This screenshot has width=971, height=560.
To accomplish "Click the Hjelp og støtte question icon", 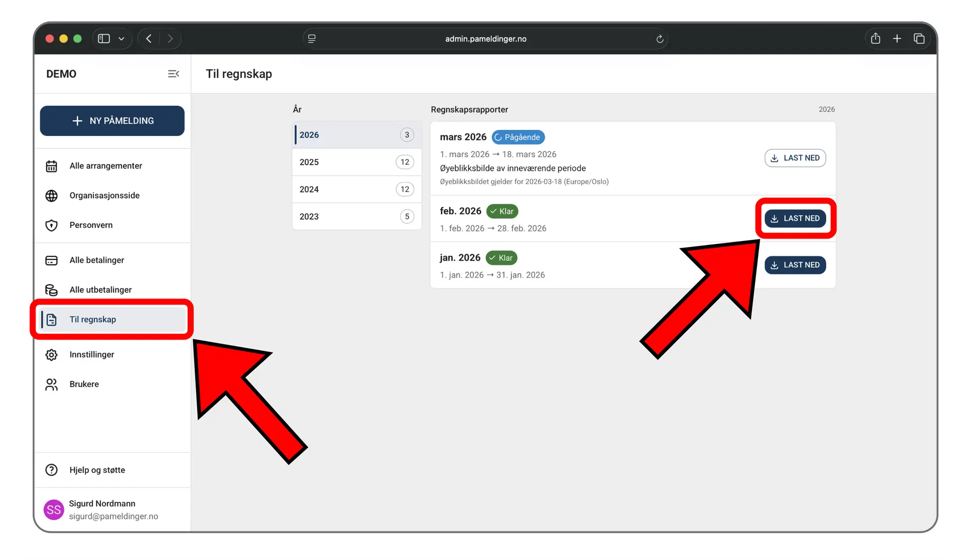I will coord(52,470).
